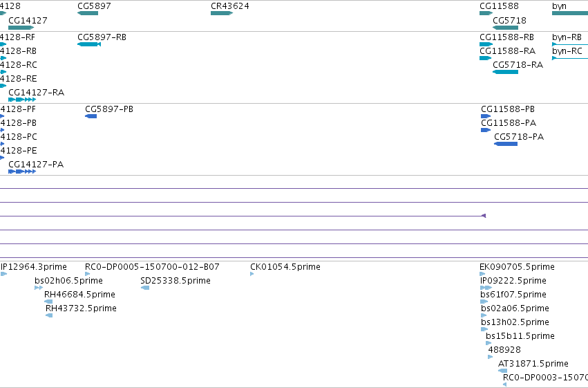This screenshot has width=588, height=388.
Task: Select the CG5897-PB protein bar
Action: [91, 116]
